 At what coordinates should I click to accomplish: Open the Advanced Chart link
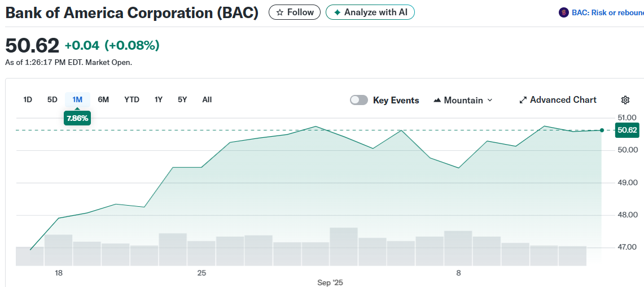(x=558, y=100)
